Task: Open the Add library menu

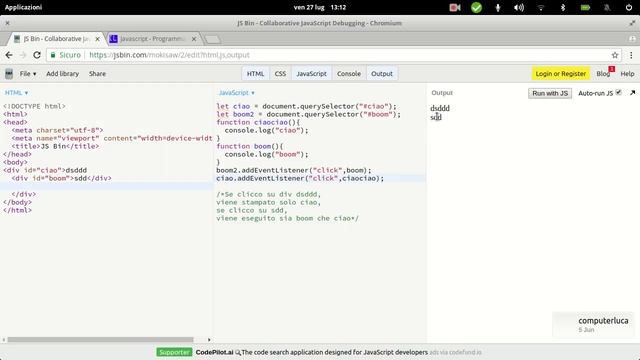Action: (x=62, y=74)
